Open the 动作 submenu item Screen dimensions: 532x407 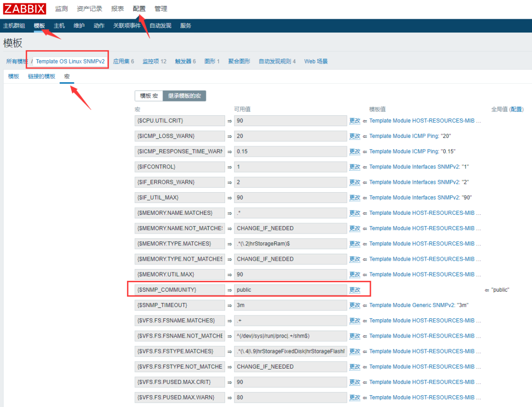point(99,26)
